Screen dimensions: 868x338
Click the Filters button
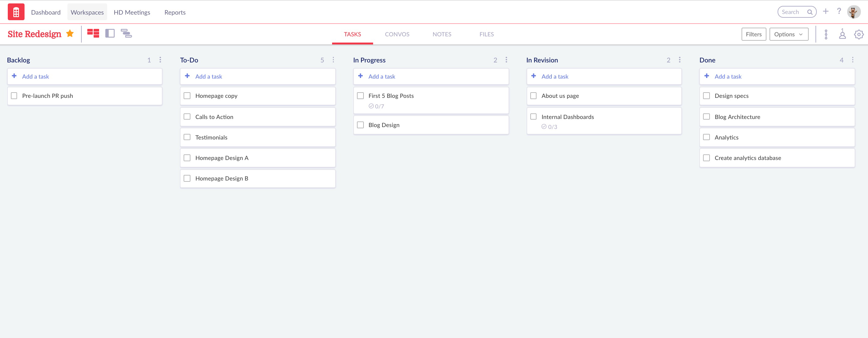(754, 34)
